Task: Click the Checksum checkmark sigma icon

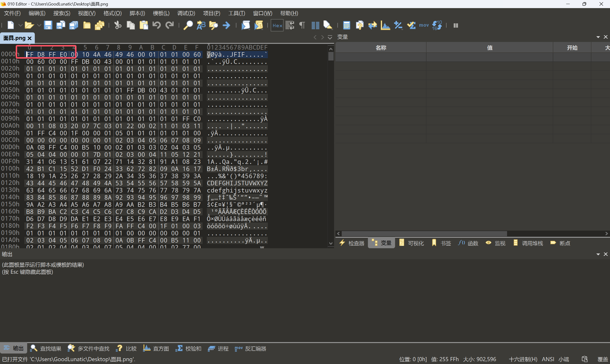Action: [x=411, y=25]
